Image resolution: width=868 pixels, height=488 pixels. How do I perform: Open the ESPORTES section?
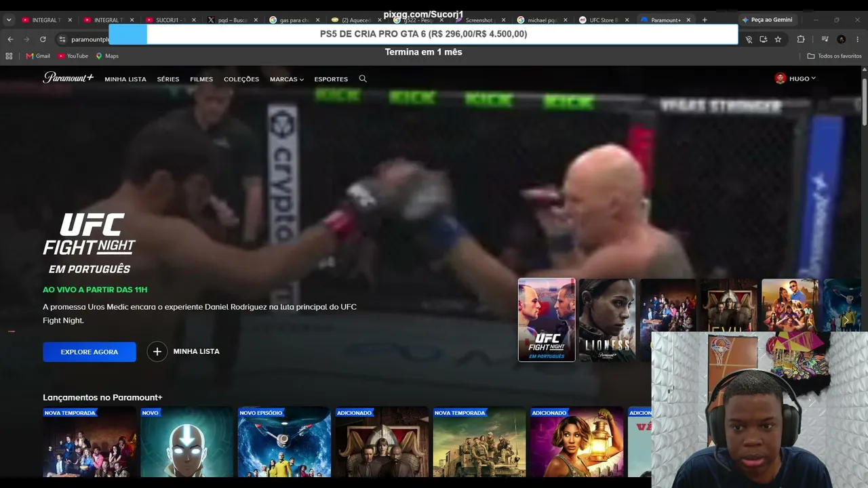331,79
